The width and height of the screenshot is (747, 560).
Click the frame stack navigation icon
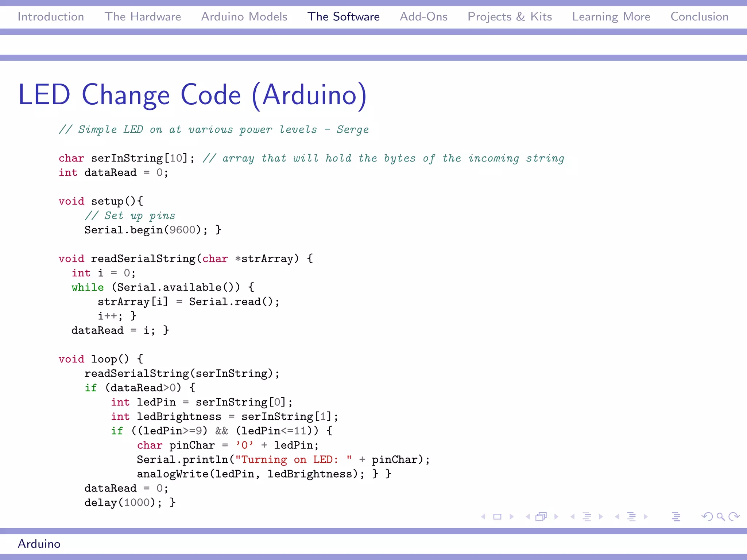click(x=541, y=517)
